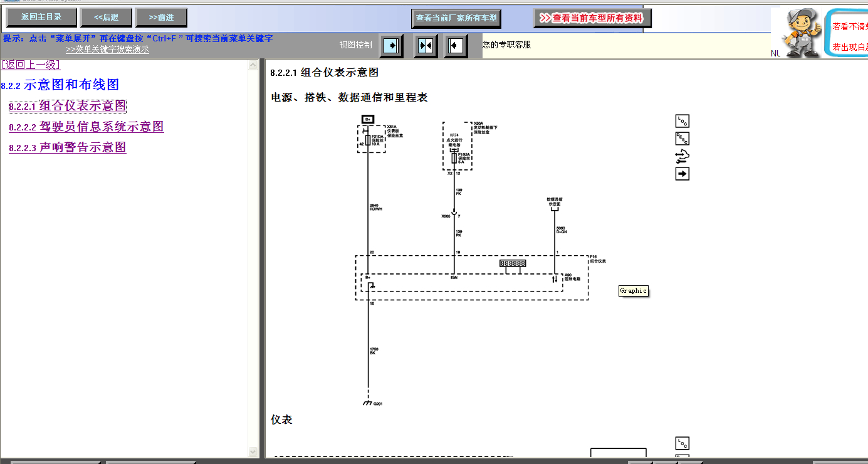Click the 若看不清 notice text near mascot
868x464 pixels.
tap(850, 27)
